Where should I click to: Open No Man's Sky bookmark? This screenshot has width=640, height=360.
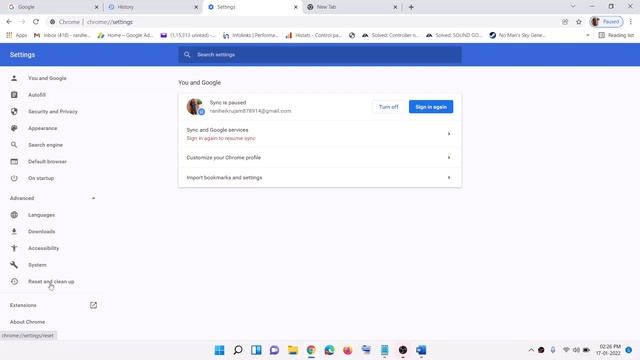click(x=518, y=35)
